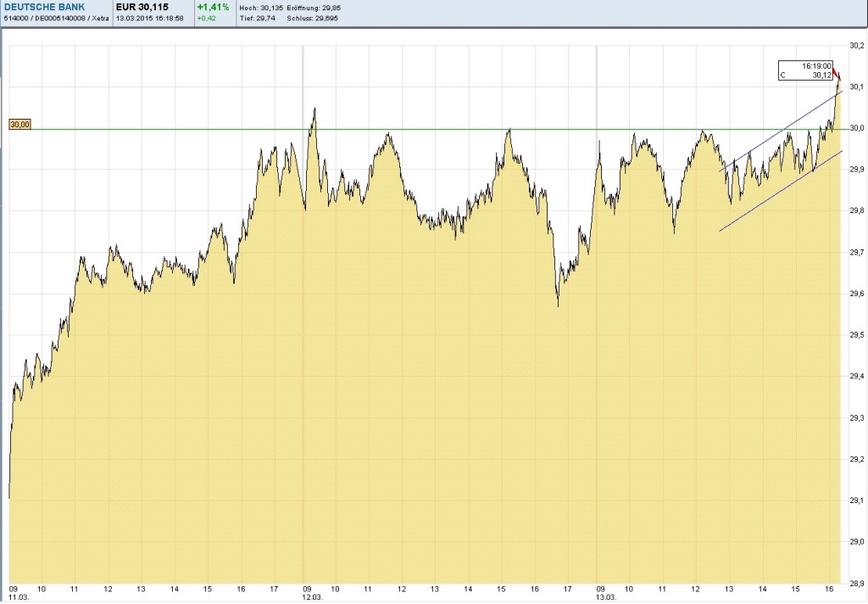Click the 29,9 price axis label
Viewport: 868px width, 604px height.
click(857, 170)
